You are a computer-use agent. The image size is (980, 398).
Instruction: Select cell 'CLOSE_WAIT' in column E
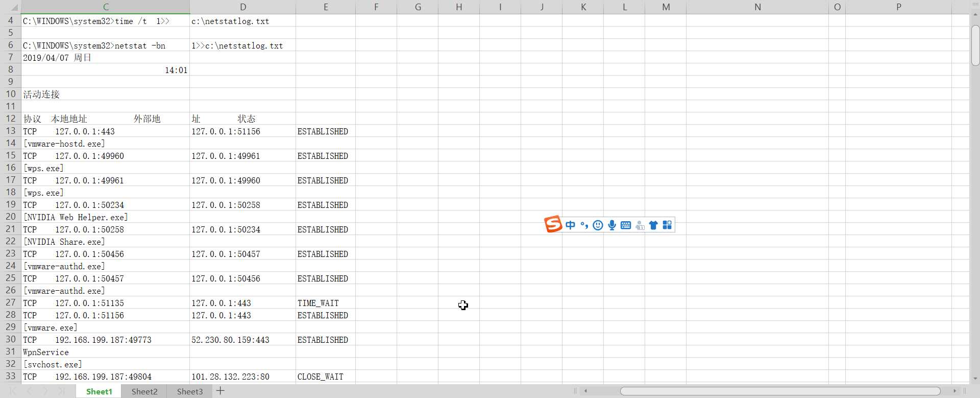(x=326, y=377)
